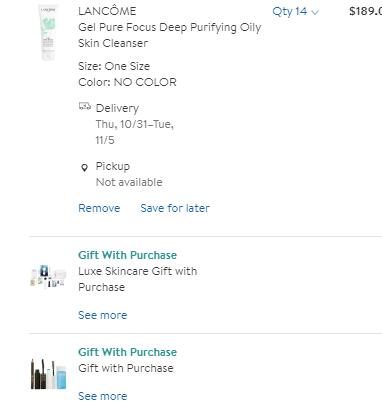The image size is (382, 411).
Task: Click the delivery truck icon
Action: (85, 106)
